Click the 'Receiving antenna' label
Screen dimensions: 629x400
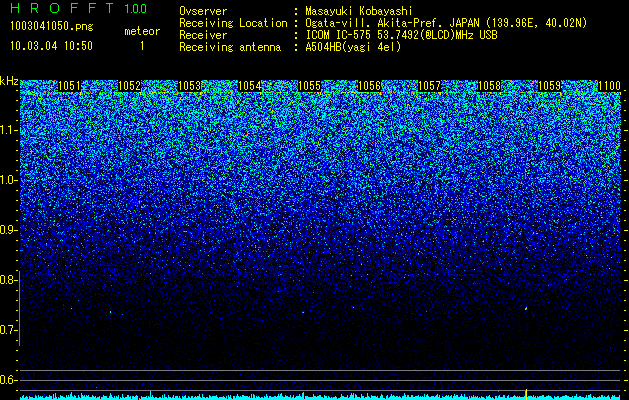point(230,47)
